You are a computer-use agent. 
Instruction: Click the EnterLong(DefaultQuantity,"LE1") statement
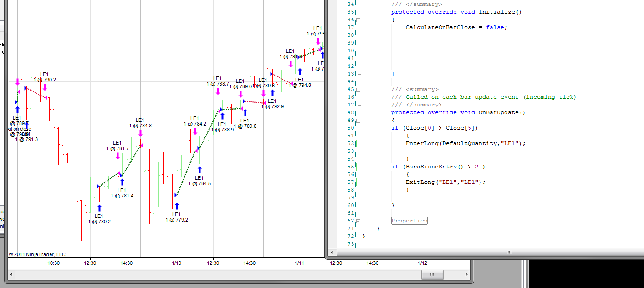click(465, 143)
